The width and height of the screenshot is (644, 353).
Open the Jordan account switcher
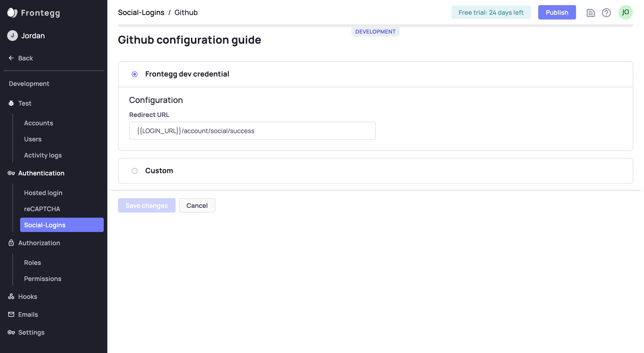[x=33, y=36]
